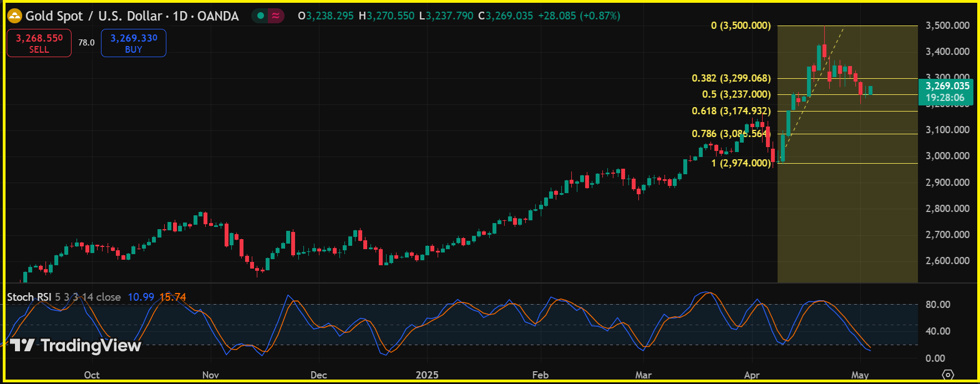
Task: Click the Nov label on time axis
Action: (x=211, y=375)
